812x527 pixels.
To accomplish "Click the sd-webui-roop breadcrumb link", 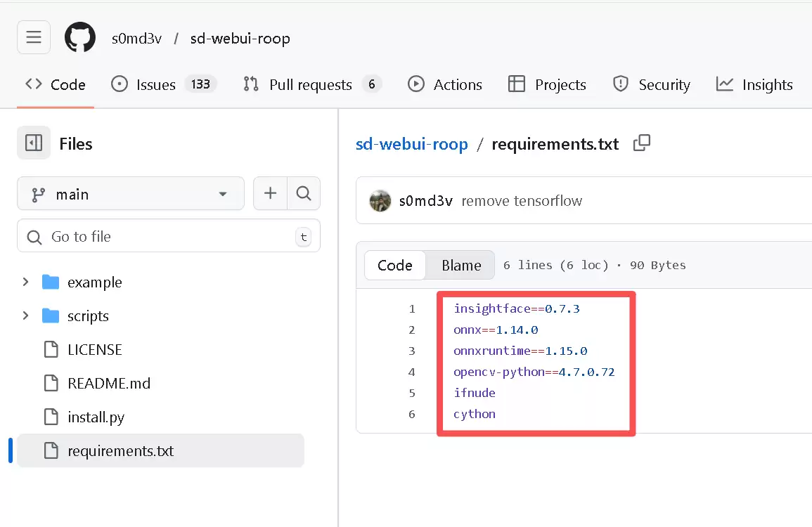I will click(x=412, y=144).
